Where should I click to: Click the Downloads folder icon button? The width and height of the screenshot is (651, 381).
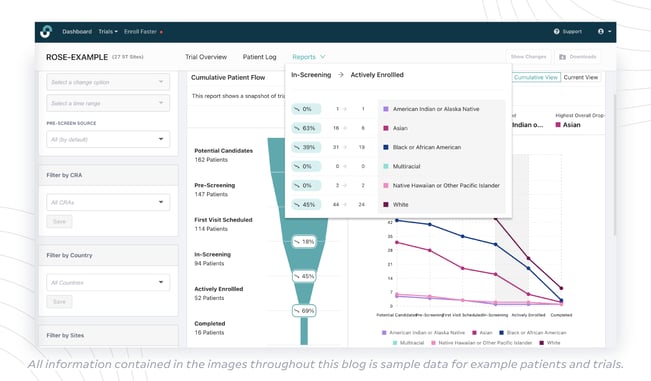tap(578, 57)
